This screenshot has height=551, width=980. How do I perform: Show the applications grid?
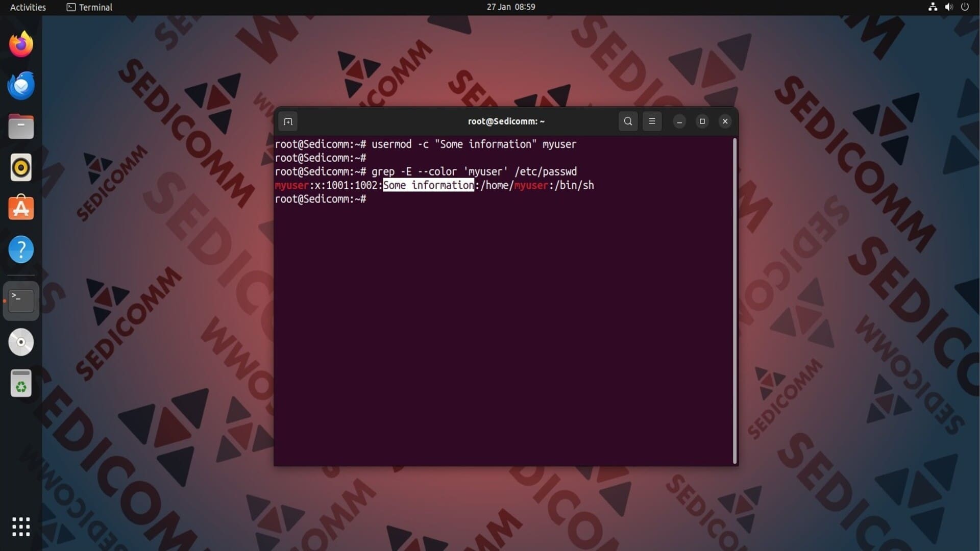click(21, 527)
